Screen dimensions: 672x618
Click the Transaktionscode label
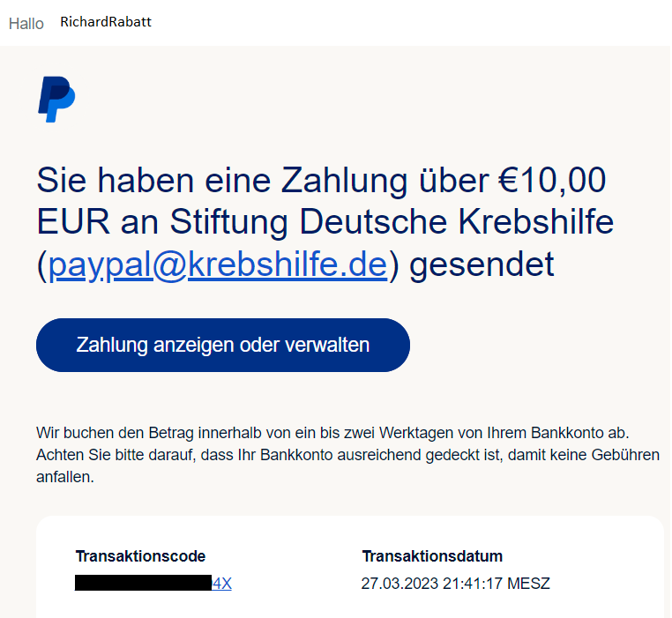140,556
